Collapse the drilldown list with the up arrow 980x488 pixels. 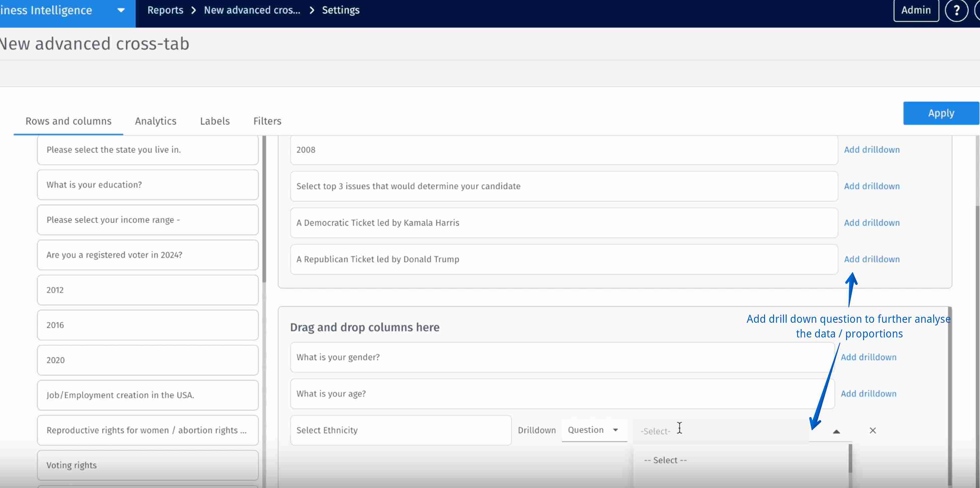coord(836,431)
